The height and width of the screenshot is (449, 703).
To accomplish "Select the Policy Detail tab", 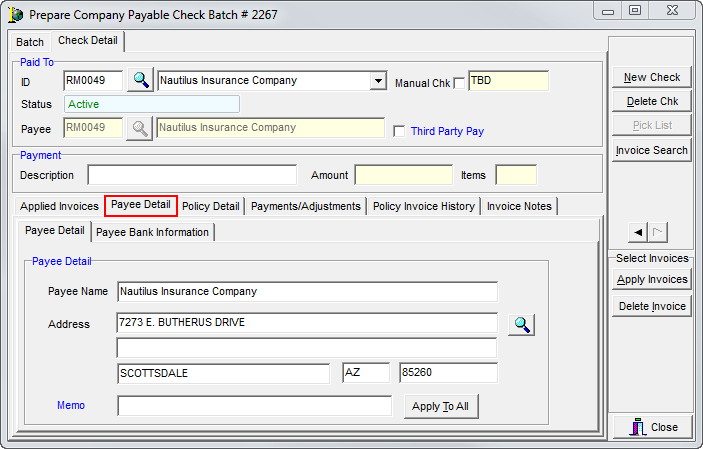I will [210, 206].
